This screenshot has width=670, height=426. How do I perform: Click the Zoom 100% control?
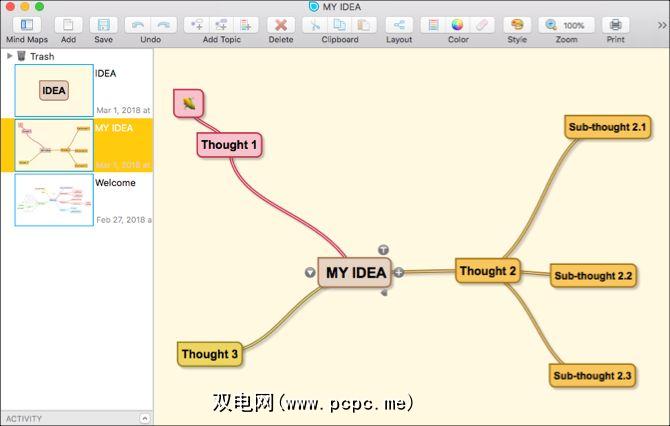click(566, 25)
